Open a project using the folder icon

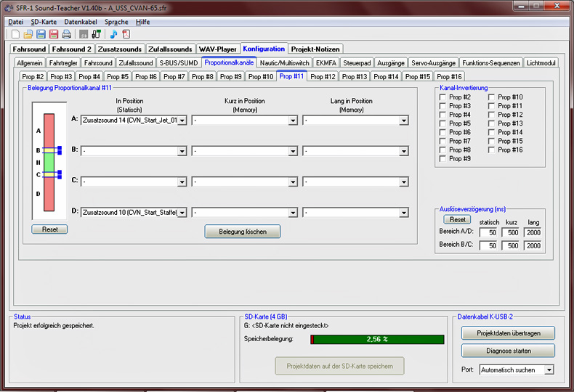tap(28, 34)
